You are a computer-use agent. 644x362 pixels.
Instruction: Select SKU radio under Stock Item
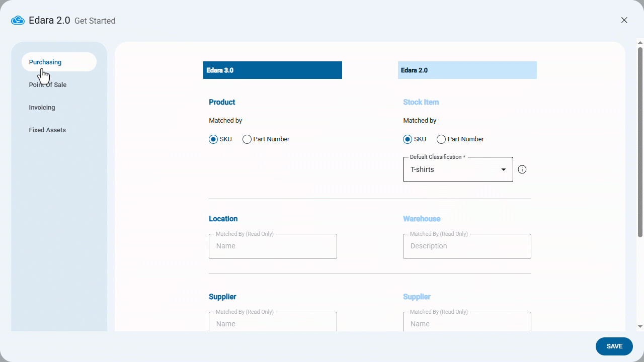click(408, 139)
